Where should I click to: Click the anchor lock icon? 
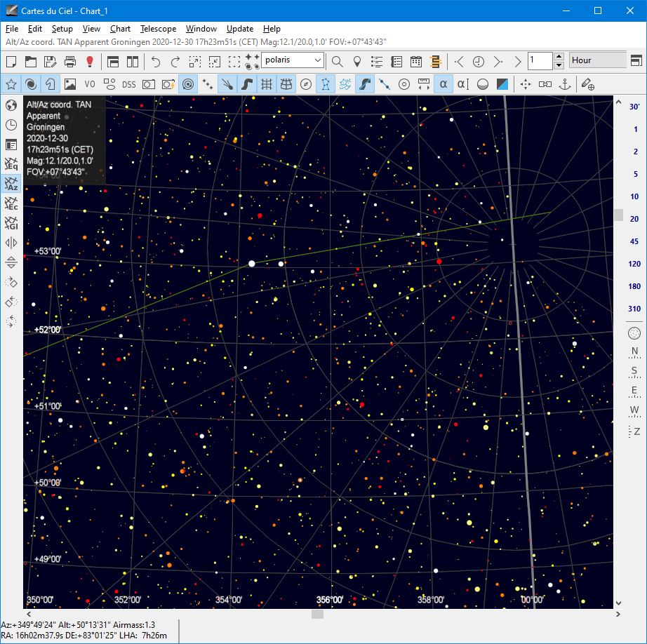[x=564, y=85]
